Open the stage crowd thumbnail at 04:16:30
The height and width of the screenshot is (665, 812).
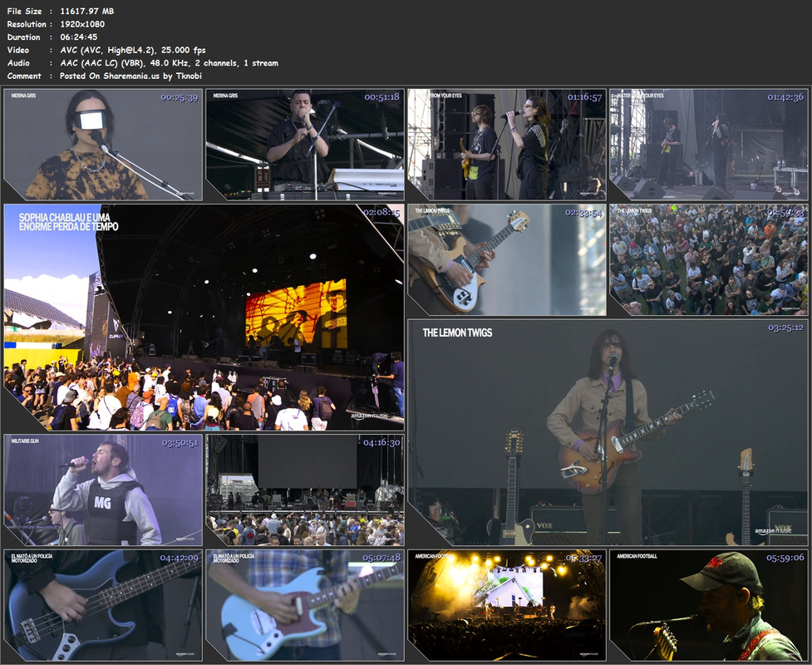click(305, 490)
